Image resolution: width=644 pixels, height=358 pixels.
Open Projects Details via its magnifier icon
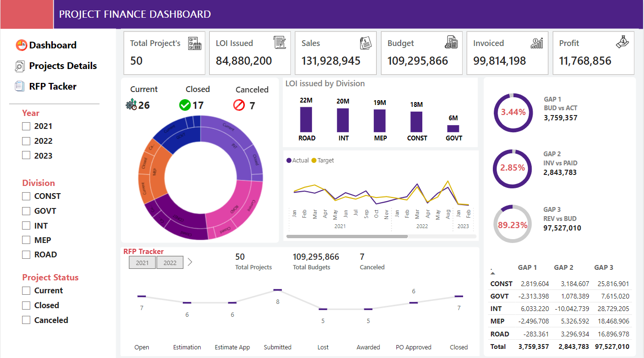(x=21, y=66)
